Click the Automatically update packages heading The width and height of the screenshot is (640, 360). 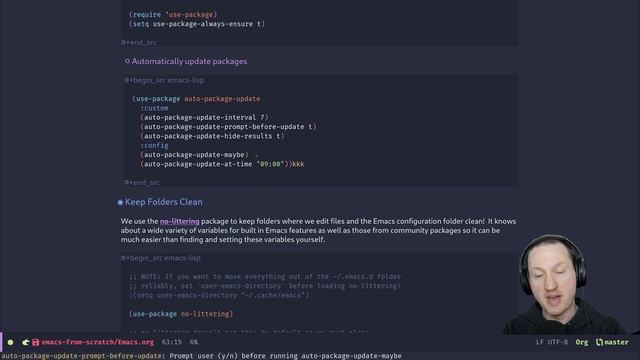click(x=189, y=61)
